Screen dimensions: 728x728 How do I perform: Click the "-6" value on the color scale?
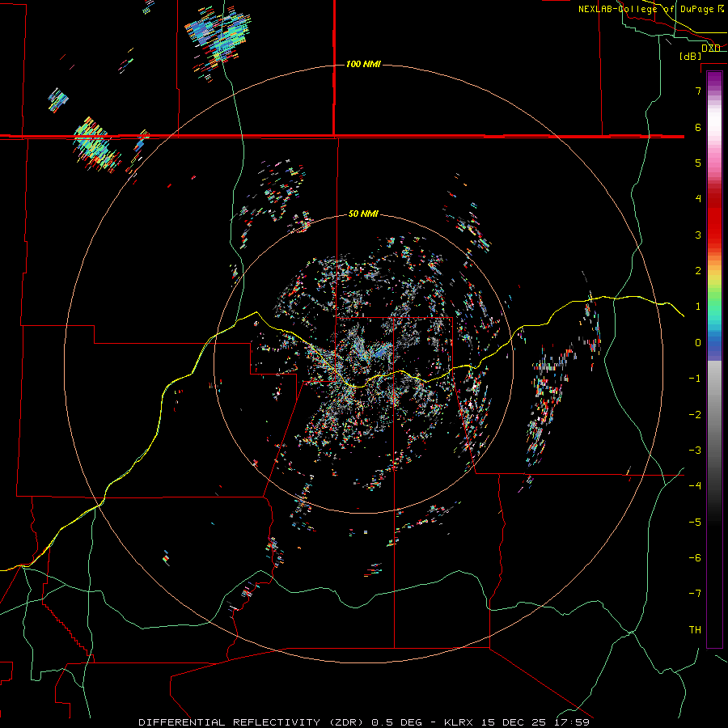pos(695,558)
